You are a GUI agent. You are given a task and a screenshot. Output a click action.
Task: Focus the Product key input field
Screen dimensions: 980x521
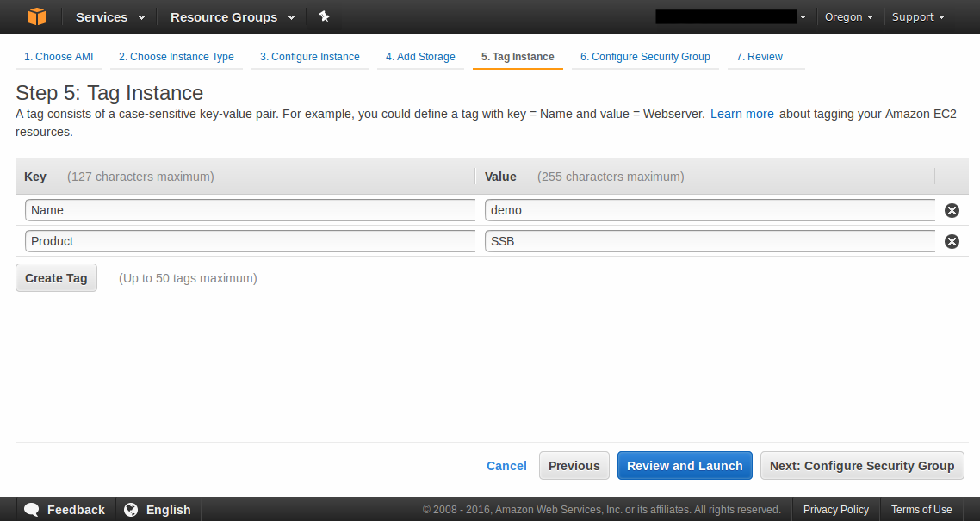pos(250,241)
